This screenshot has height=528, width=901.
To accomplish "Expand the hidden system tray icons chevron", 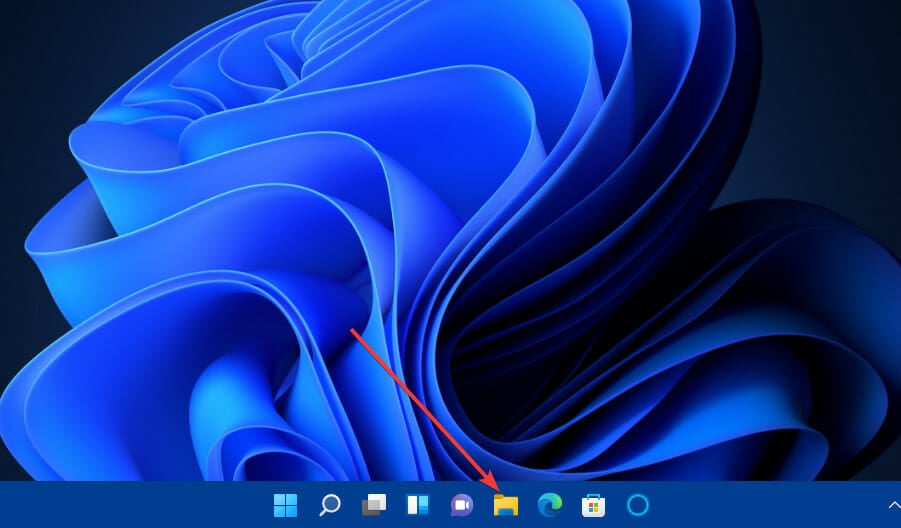I will tap(893, 505).
